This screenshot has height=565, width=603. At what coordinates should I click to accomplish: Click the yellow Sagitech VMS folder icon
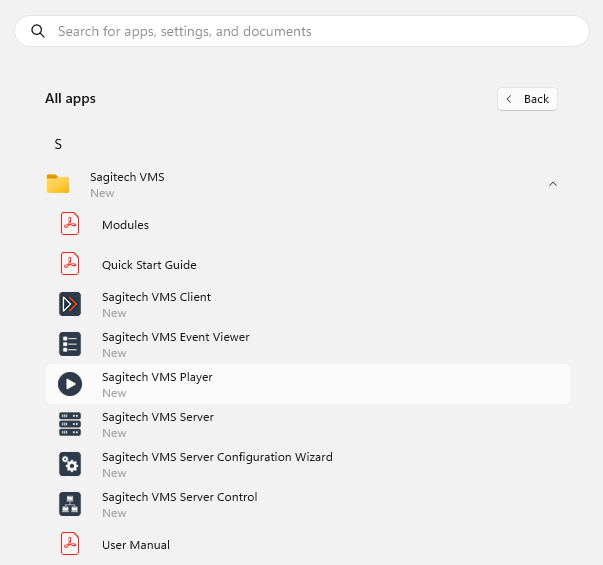pos(58,184)
